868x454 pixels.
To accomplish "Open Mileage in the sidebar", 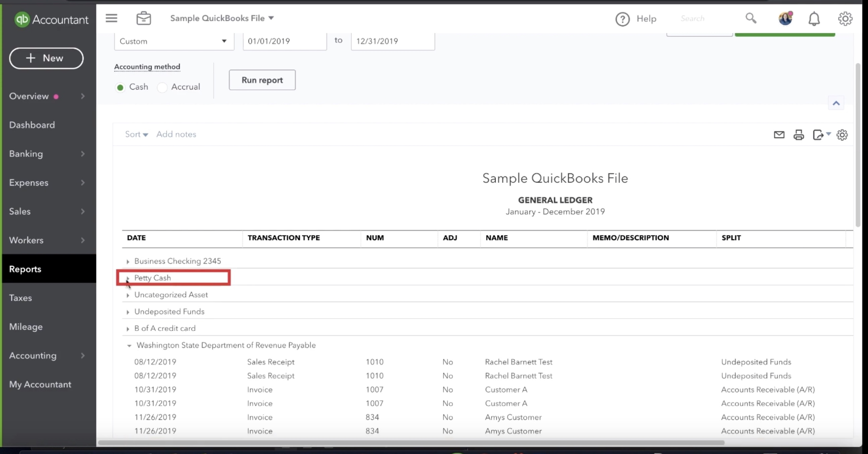I will click(49, 327).
